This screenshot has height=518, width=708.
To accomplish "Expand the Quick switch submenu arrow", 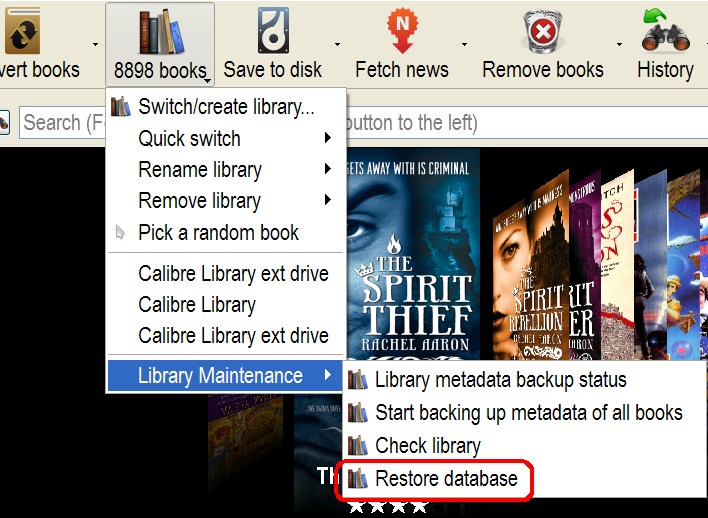I will [328, 138].
